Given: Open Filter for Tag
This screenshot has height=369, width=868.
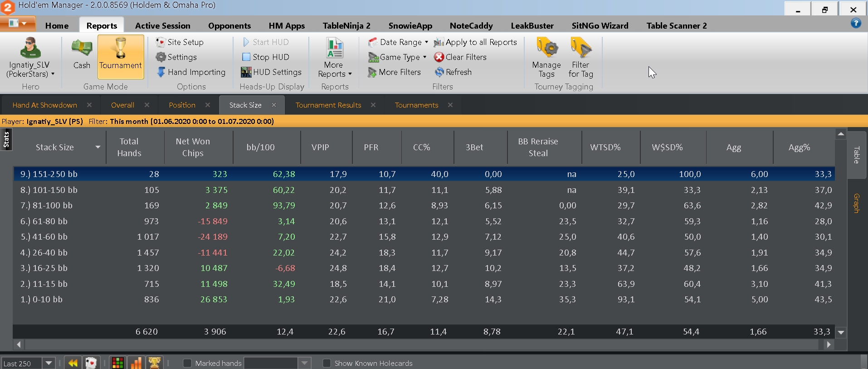Looking at the screenshot, I should 581,58.
